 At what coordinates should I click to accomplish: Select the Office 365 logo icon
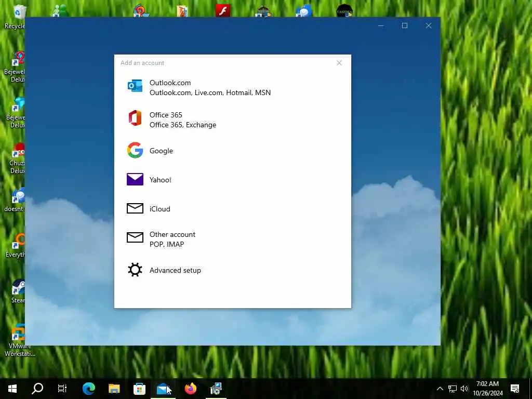(135, 118)
